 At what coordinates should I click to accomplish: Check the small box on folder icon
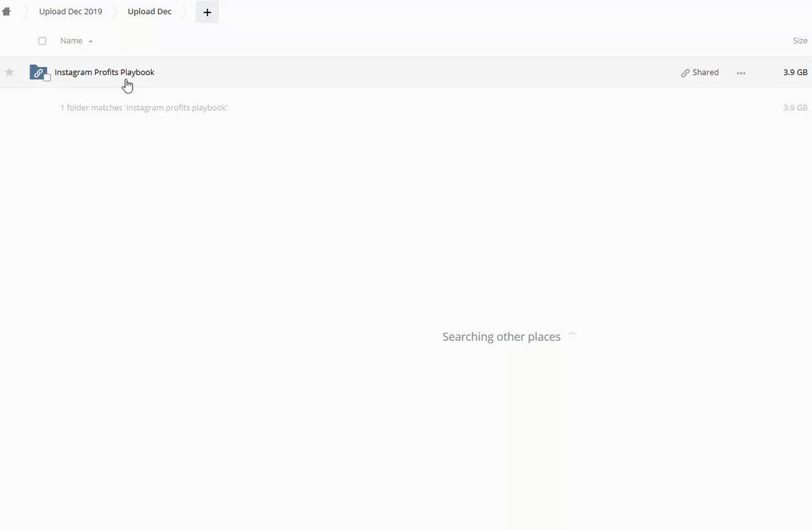coord(47,77)
